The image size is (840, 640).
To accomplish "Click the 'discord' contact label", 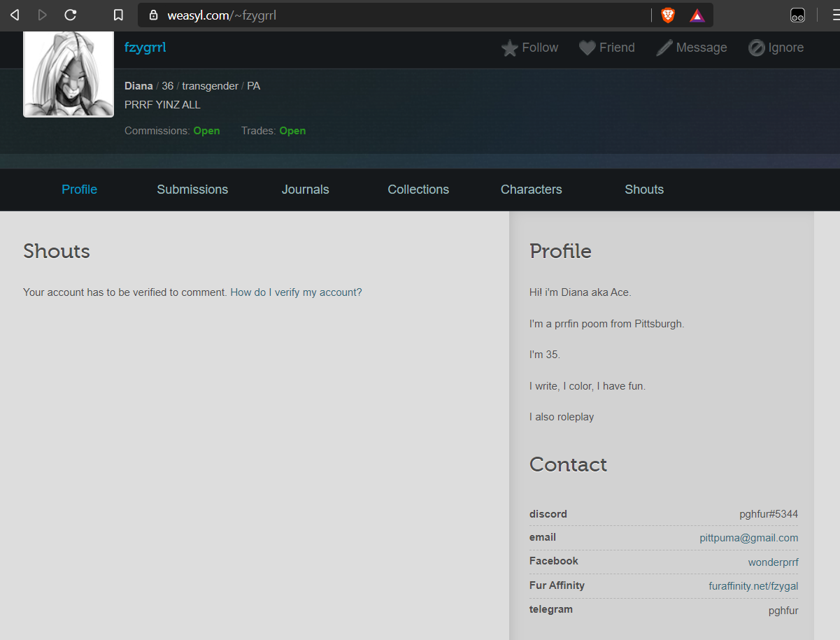I will 548,514.
